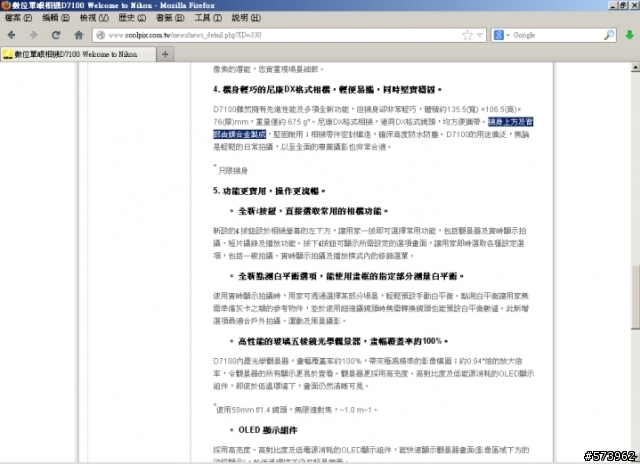
Task: Click the heading '4. 機身輕巧的尼康DX格式相機'
Action: (327, 89)
